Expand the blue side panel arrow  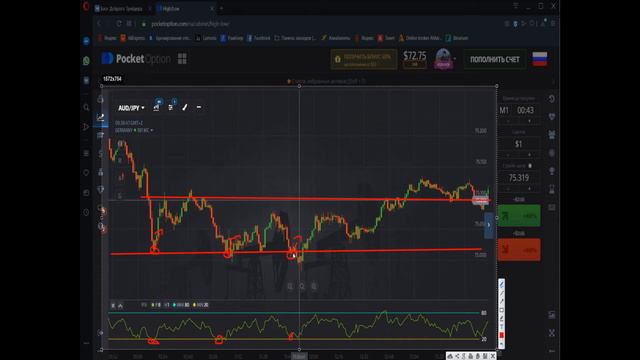[489, 225]
